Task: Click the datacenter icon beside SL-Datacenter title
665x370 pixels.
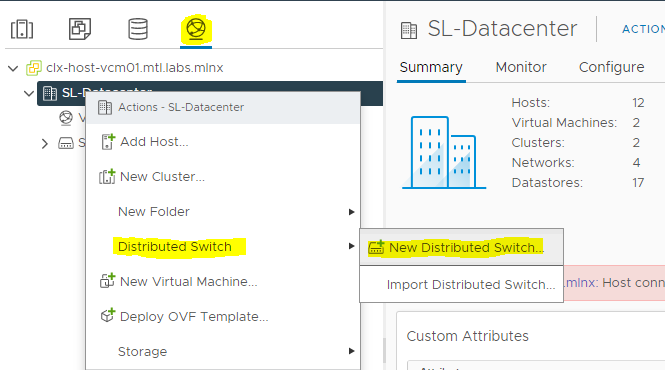Action: pos(409,31)
